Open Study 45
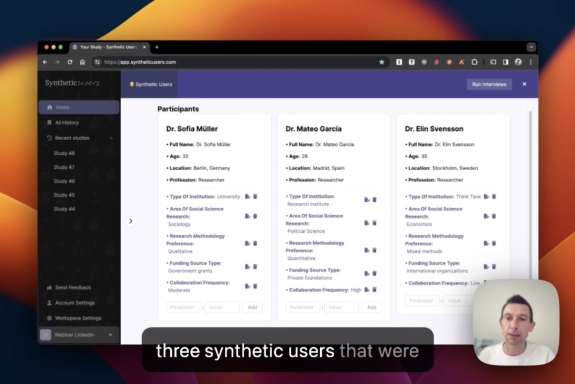The image size is (575, 384). [x=64, y=195]
